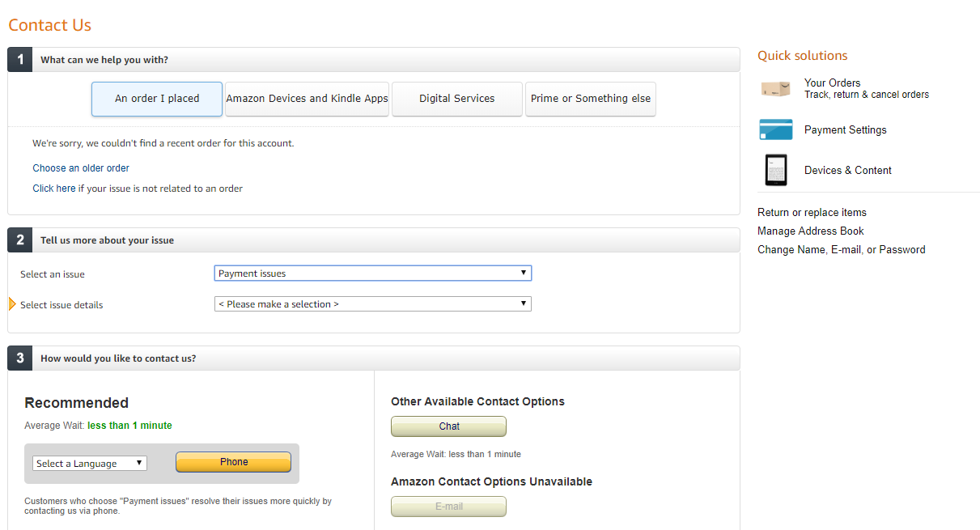Open the Select a Language dropdown
This screenshot has width=980, height=530.
(90, 464)
